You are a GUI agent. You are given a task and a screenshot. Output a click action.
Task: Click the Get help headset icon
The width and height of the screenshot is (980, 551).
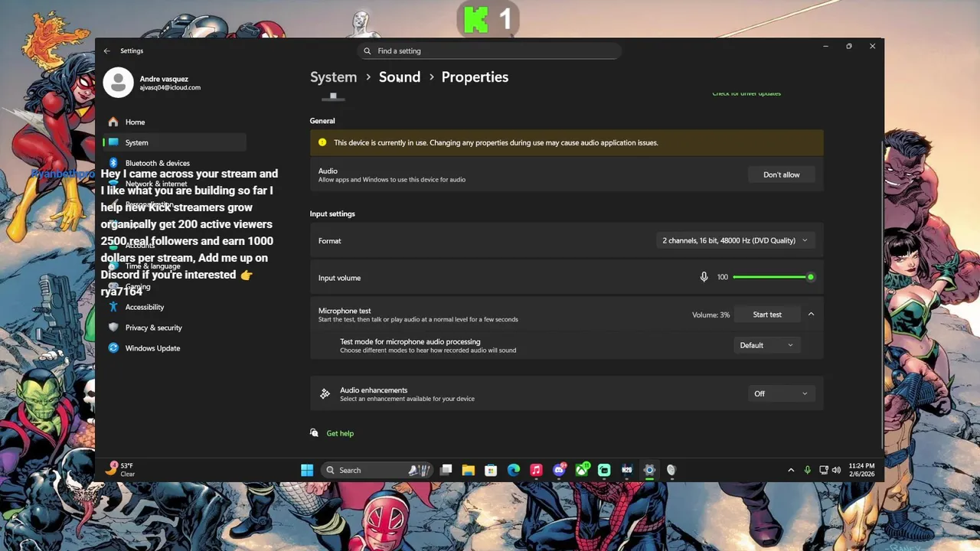coord(314,433)
